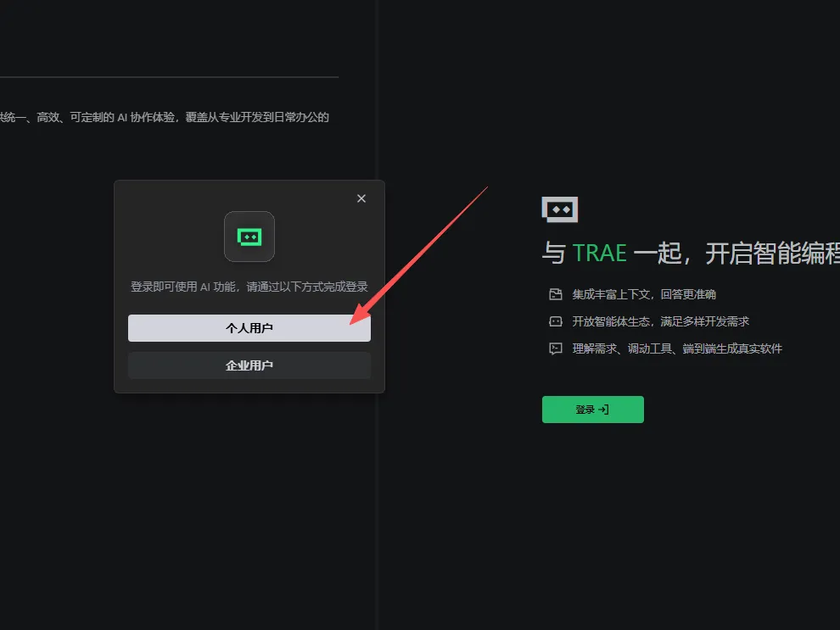Viewport: 840px width, 630px height.
Task: Click the green 登录 button
Action: coord(592,410)
